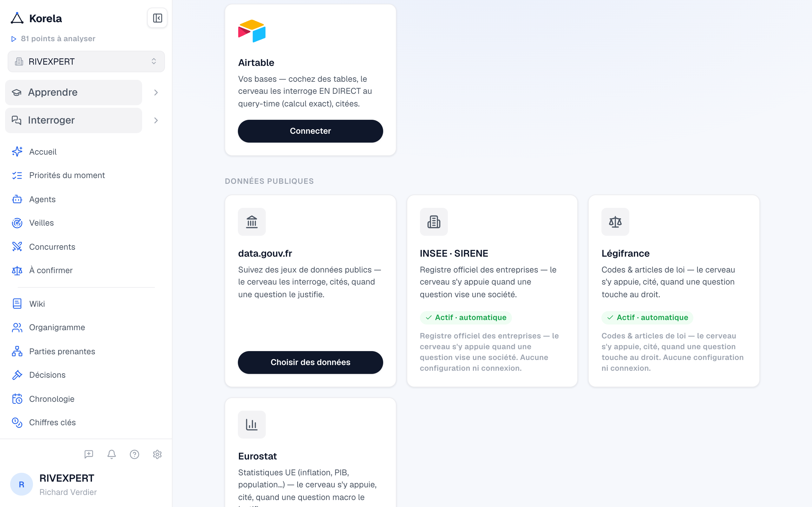Open the Richard Verdier user profile avatar

22,484
